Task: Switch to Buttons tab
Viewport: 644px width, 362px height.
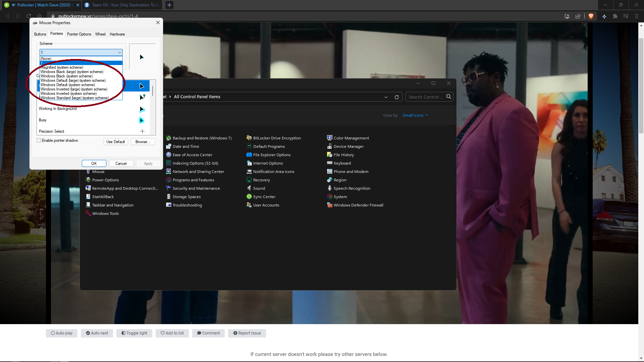Action: pos(40,34)
